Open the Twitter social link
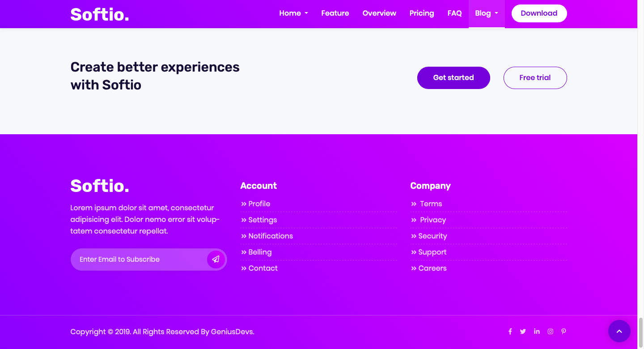 point(523,332)
